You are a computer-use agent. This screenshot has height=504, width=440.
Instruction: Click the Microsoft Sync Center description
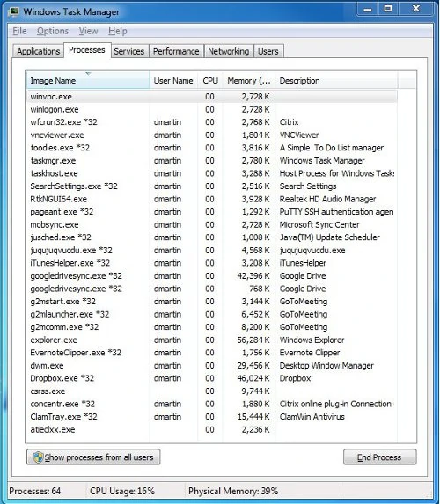coord(319,224)
